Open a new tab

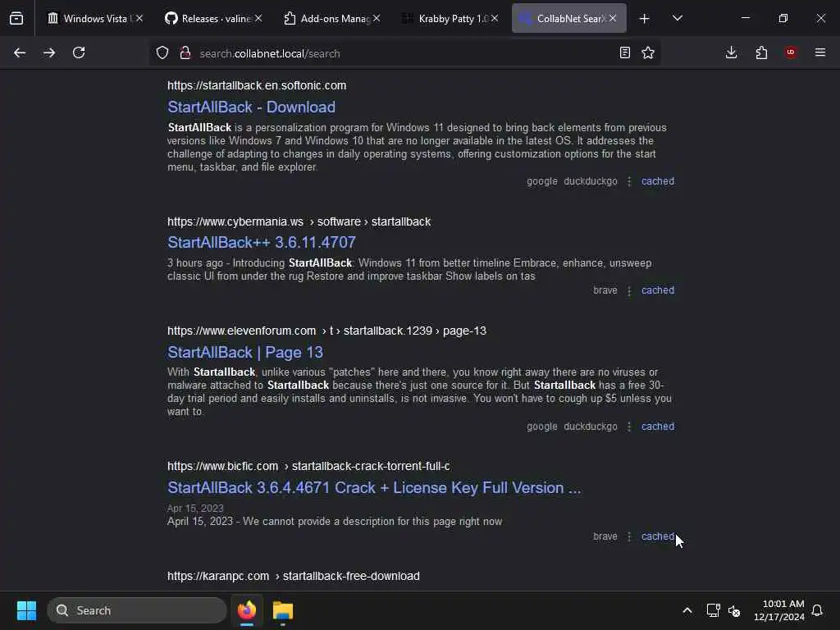[645, 19]
